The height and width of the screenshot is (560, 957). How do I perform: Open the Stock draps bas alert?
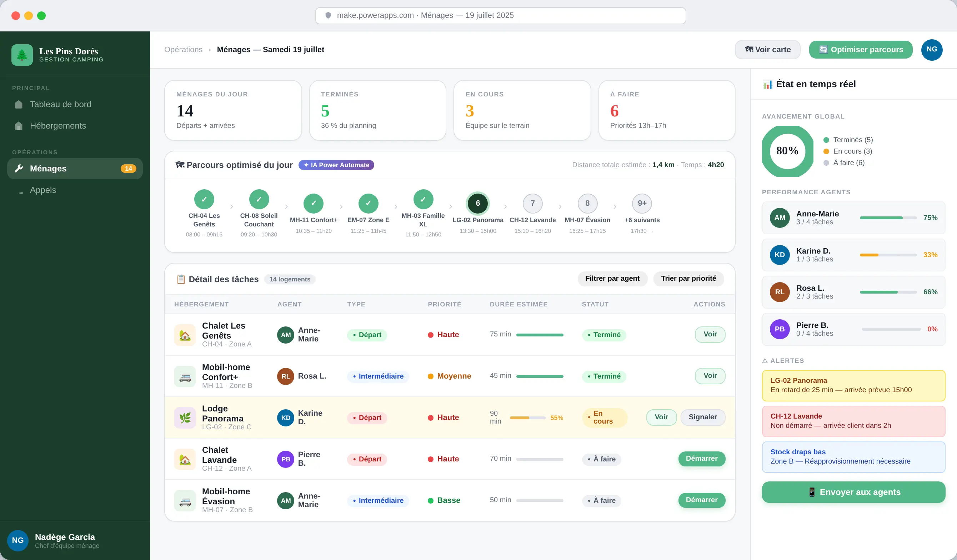click(x=853, y=457)
